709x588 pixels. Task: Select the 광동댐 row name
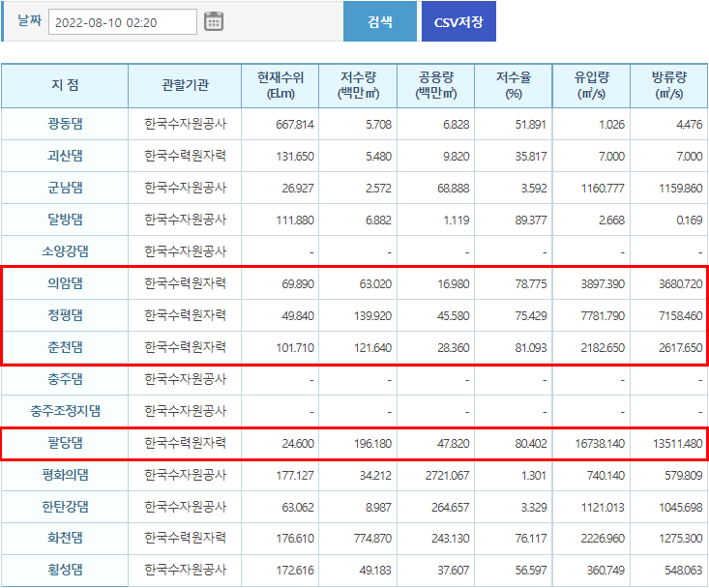(x=65, y=124)
